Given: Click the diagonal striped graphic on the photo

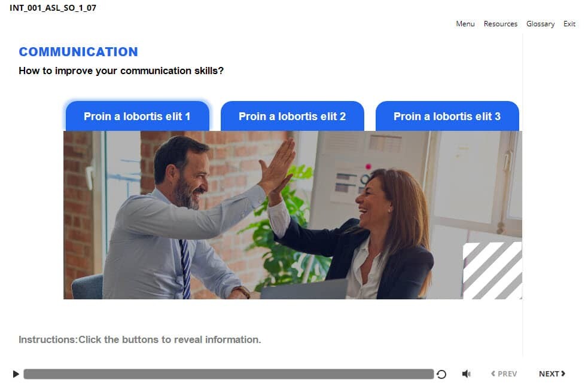Looking at the screenshot, I should [492, 271].
